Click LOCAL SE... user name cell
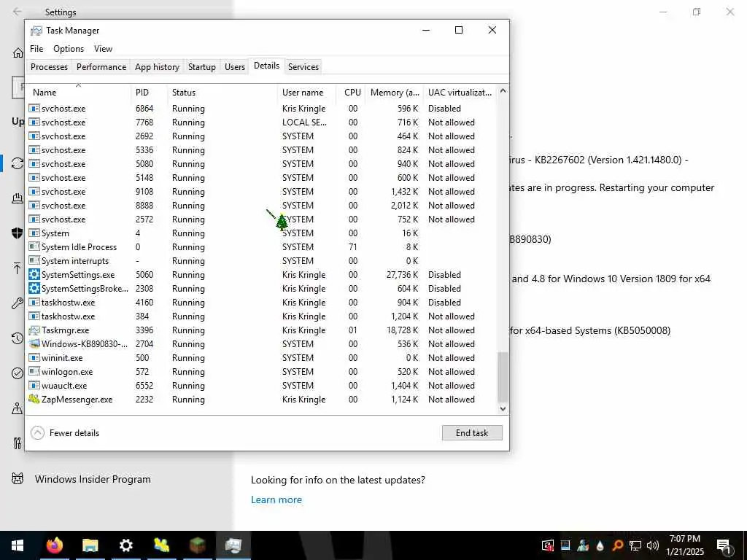Screen dimensions: 747x560 304,122
